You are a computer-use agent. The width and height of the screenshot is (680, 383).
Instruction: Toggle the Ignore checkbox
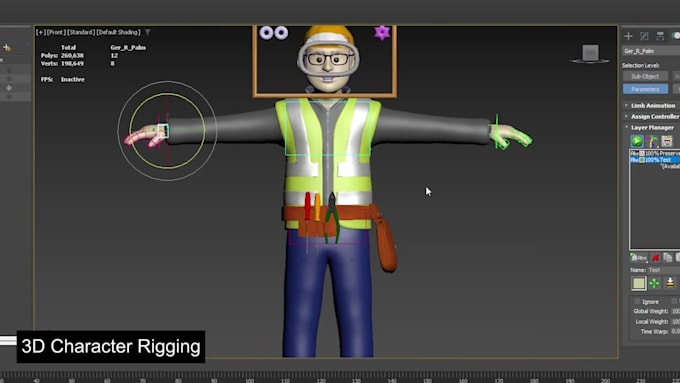click(x=637, y=301)
